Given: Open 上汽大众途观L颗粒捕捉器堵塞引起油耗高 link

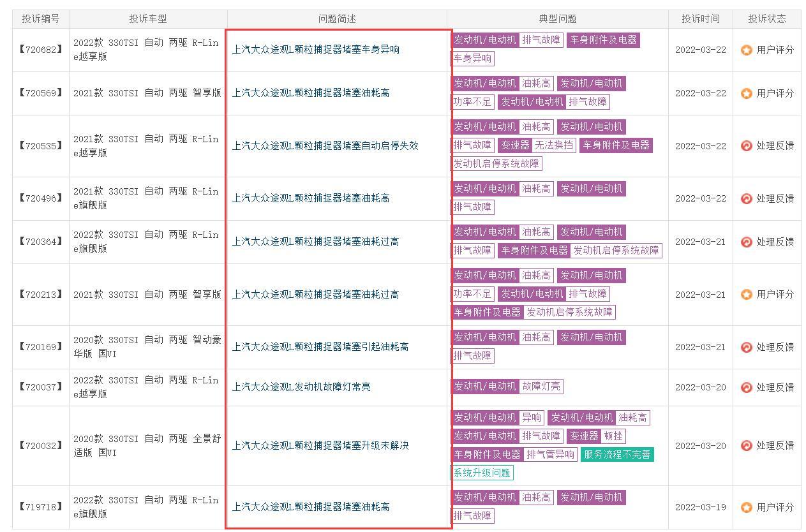Looking at the screenshot, I should pos(320,346).
